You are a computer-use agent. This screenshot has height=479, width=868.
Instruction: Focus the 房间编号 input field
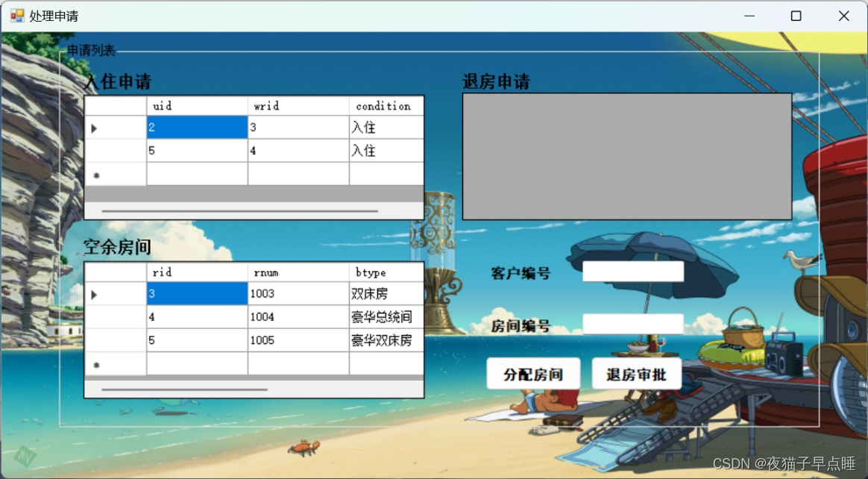click(x=633, y=324)
